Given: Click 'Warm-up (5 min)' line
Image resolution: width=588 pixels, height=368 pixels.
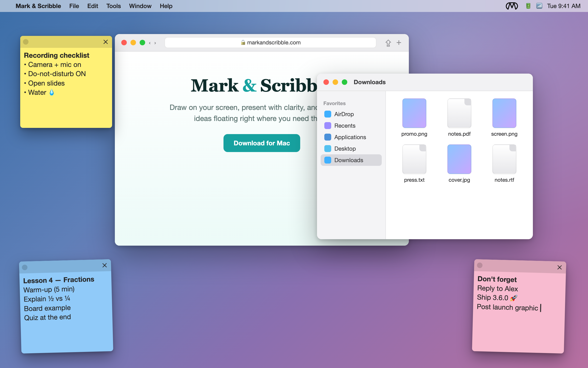Looking at the screenshot, I should 49,289.
